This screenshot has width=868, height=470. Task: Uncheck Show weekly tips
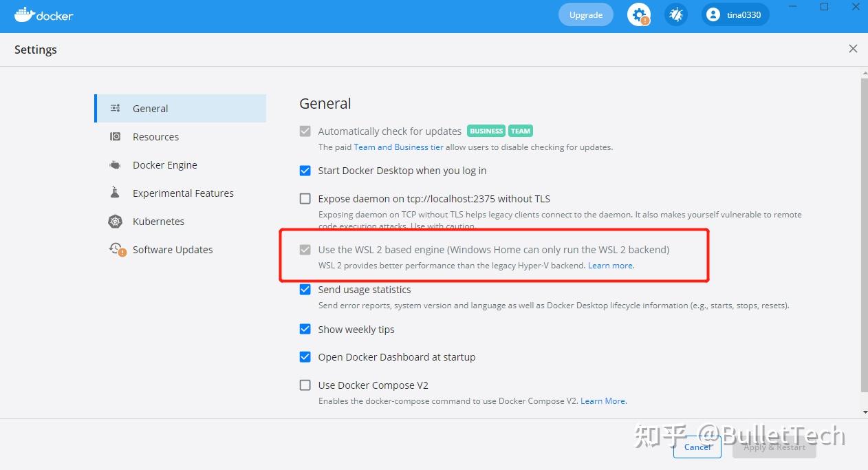click(305, 329)
